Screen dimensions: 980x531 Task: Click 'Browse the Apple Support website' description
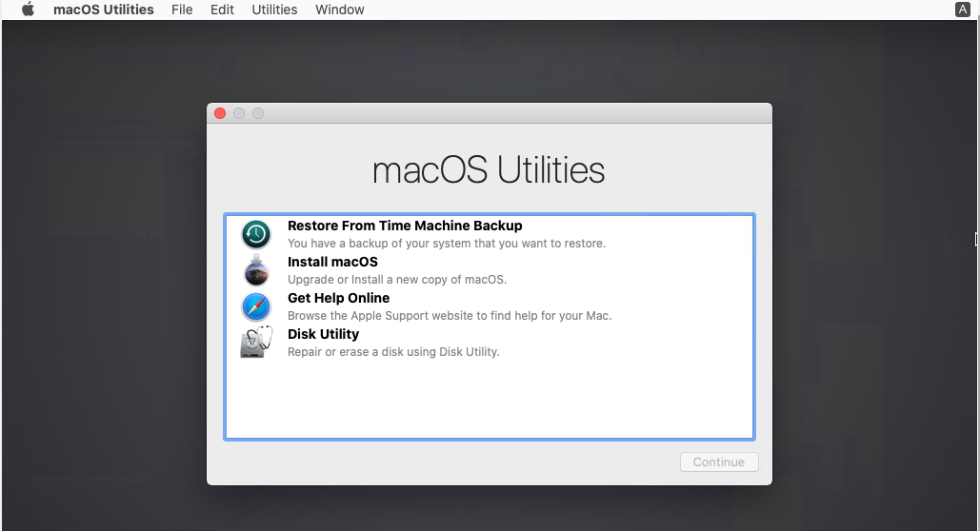450,316
